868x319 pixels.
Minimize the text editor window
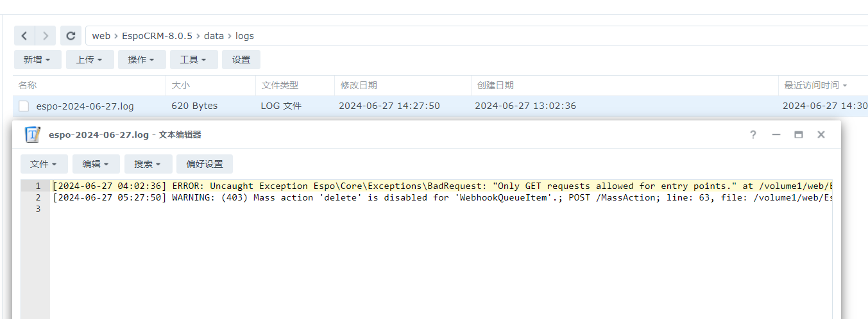(x=776, y=135)
